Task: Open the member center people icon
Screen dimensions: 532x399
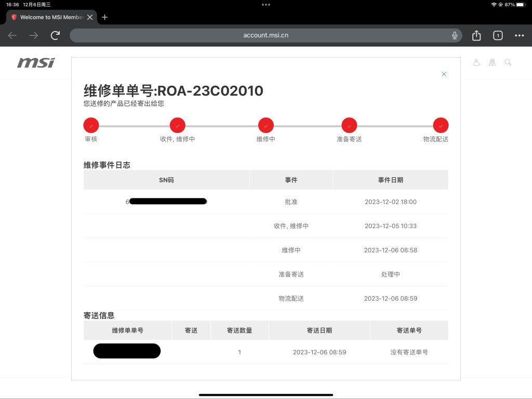Action: (x=492, y=62)
